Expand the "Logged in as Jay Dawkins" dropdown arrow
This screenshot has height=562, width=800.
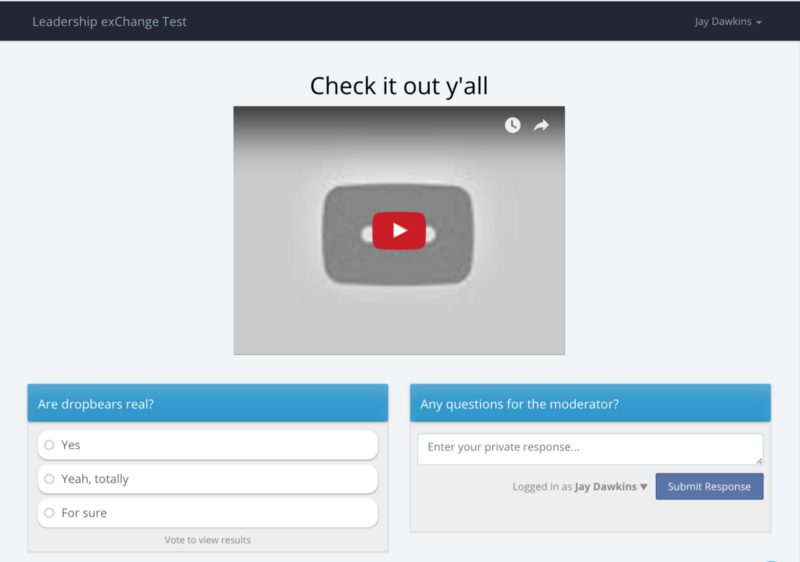(x=644, y=487)
